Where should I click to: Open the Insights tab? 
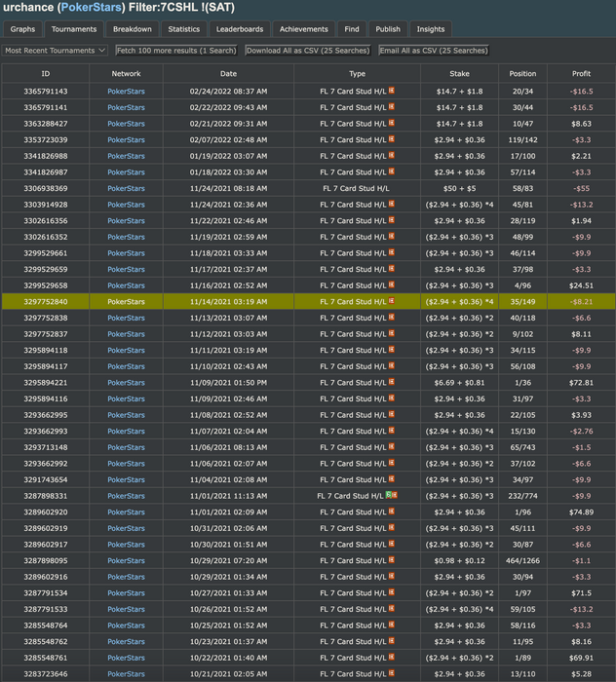[x=431, y=29]
